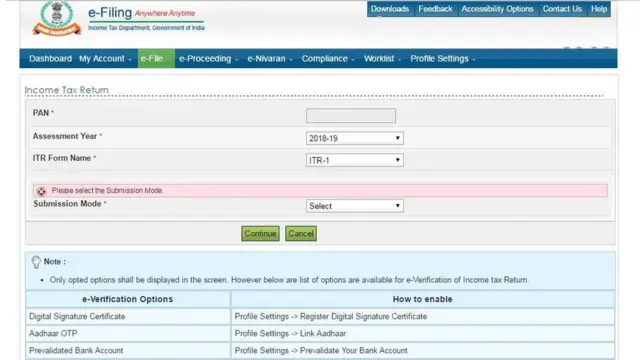
Task: Click the 'Prevalidated Bank Account' table cell
Action: coord(128,351)
